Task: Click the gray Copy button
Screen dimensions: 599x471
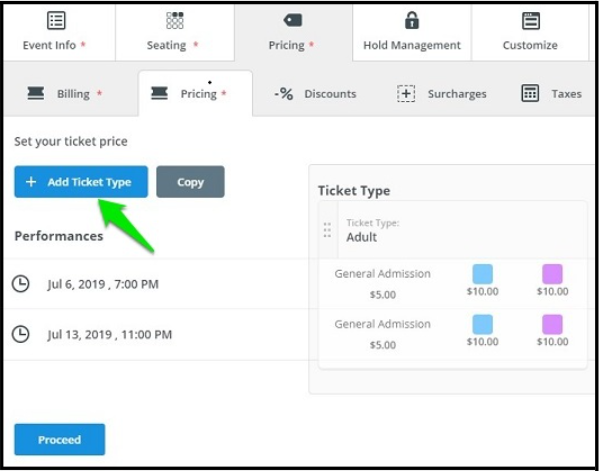Action: pos(190,182)
